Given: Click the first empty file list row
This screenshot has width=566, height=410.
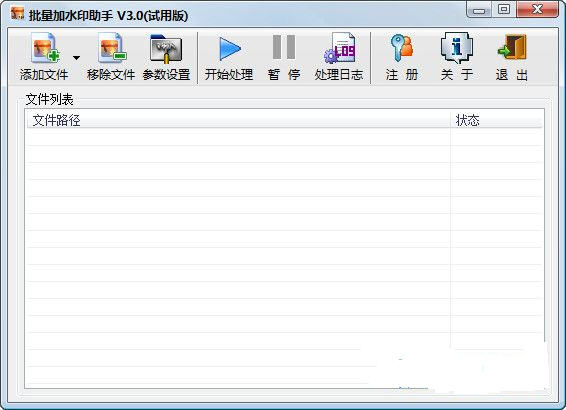Looking at the screenshot, I should click(x=284, y=137).
